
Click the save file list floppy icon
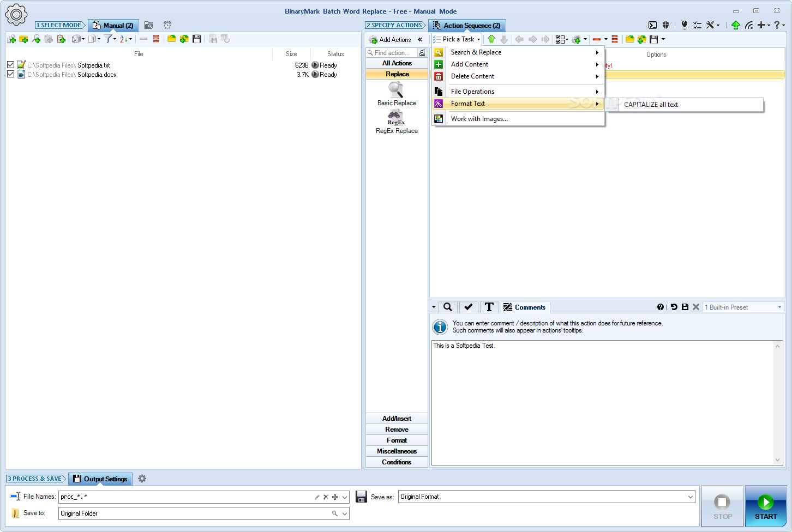[x=197, y=39]
